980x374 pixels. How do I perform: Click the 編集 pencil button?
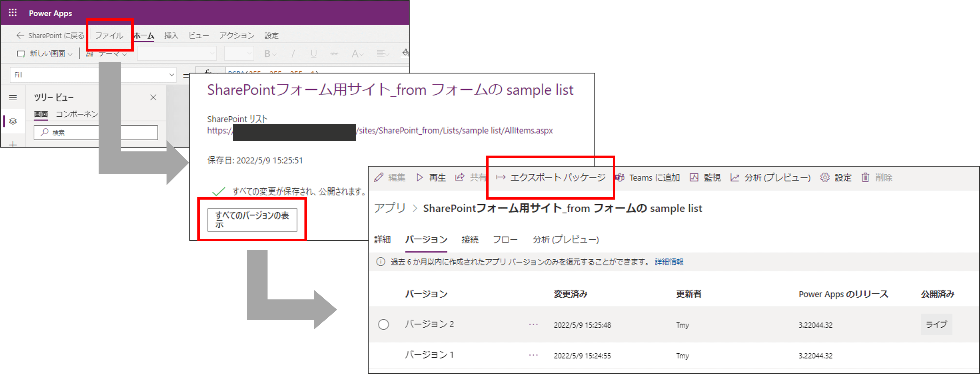(389, 178)
